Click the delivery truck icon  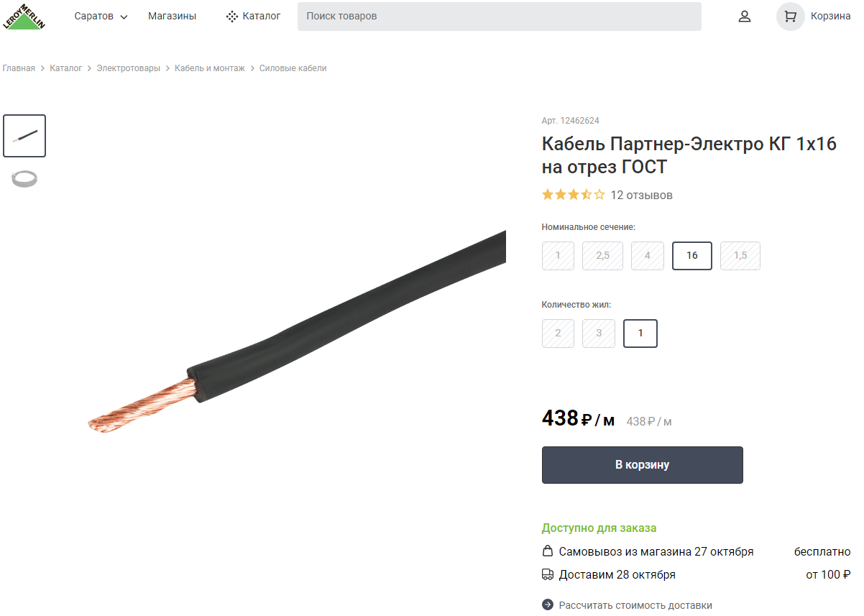(548, 574)
